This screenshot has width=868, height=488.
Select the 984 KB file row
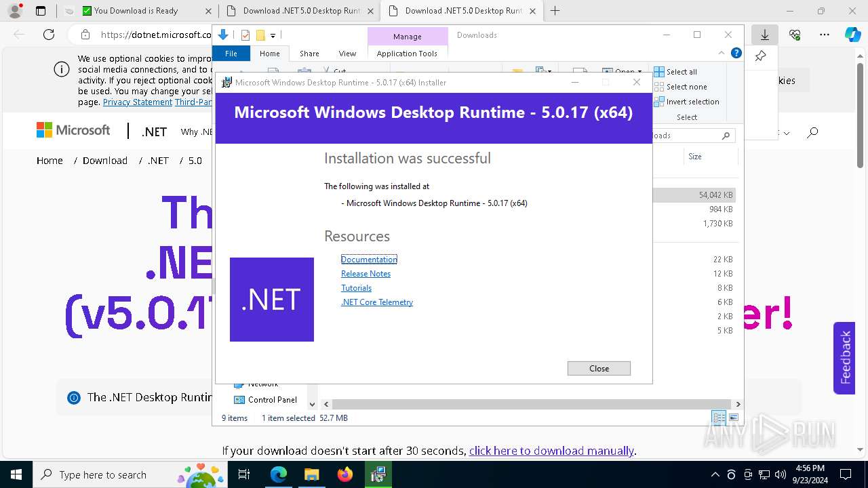click(694, 209)
